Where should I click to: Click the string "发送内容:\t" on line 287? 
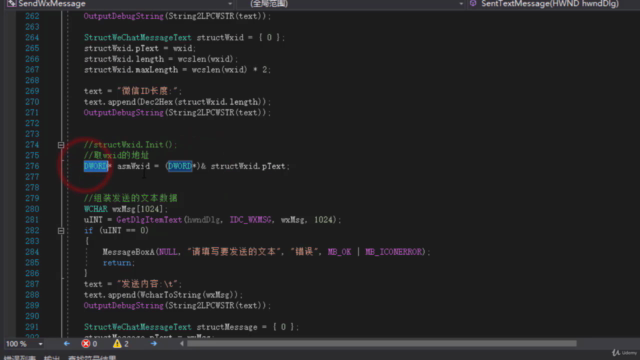click(x=147, y=284)
